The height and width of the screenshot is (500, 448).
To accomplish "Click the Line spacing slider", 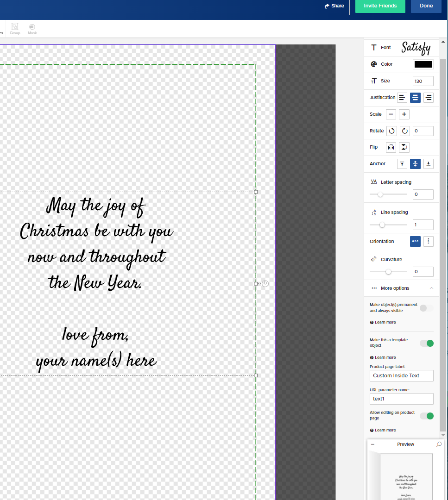I will [388, 225].
